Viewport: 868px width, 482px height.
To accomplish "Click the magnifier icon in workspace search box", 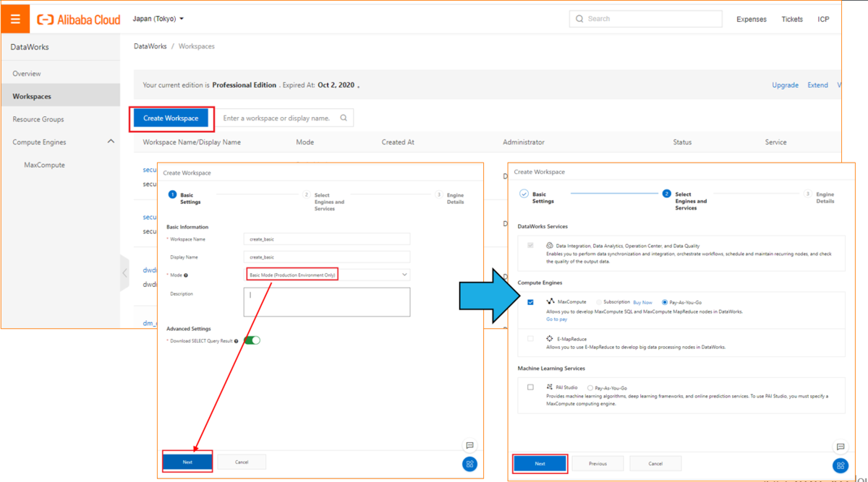I will coord(344,118).
